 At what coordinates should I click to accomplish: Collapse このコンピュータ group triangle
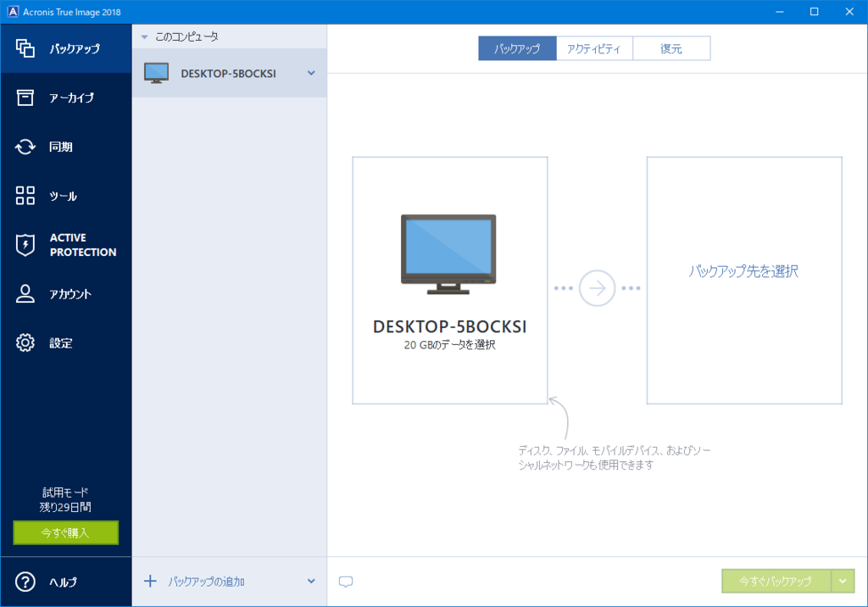[144, 37]
